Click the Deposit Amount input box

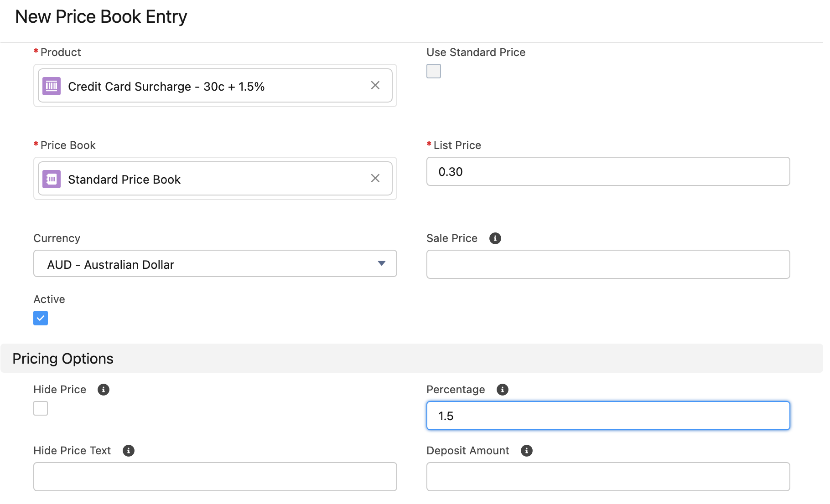tap(608, 477)
